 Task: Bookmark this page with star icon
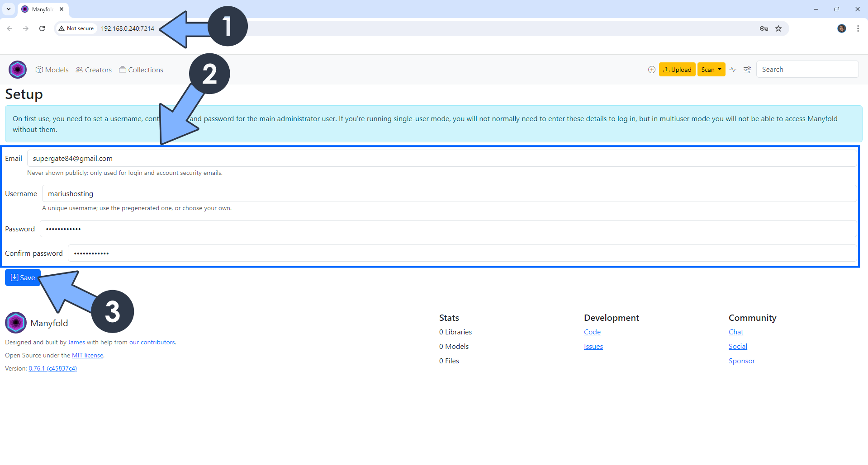coord(778,28)
